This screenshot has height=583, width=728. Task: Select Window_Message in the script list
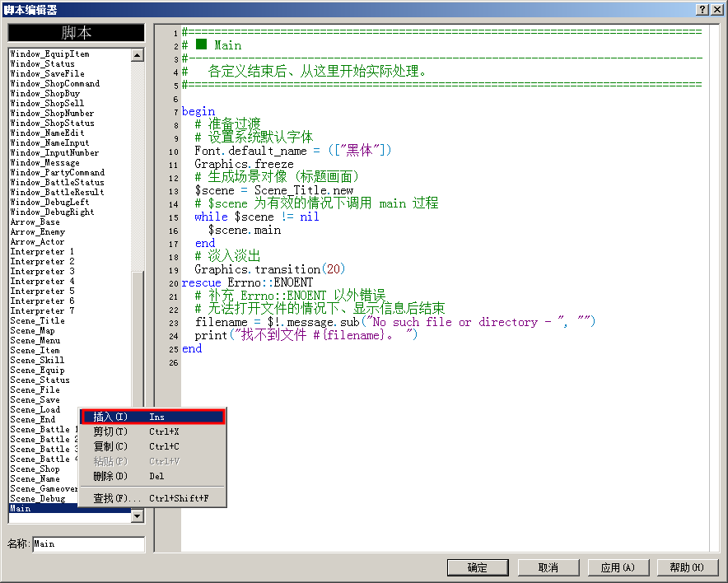click(x=71, y=162)
